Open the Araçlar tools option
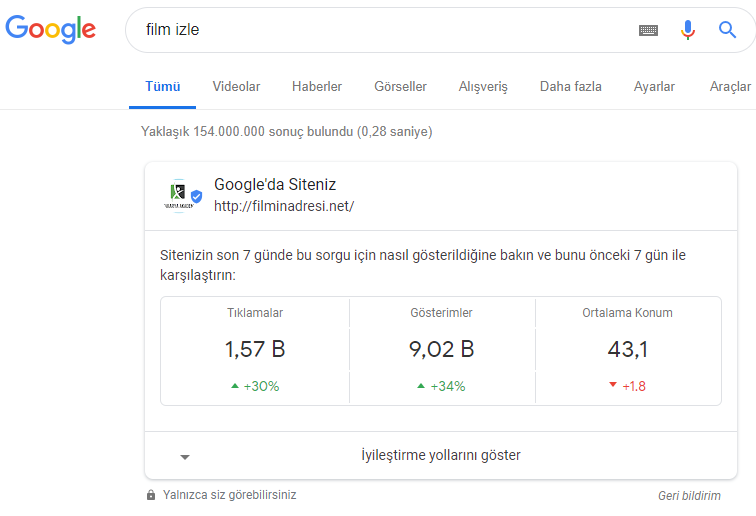756x516 pixels. click(x=730, y=87)
